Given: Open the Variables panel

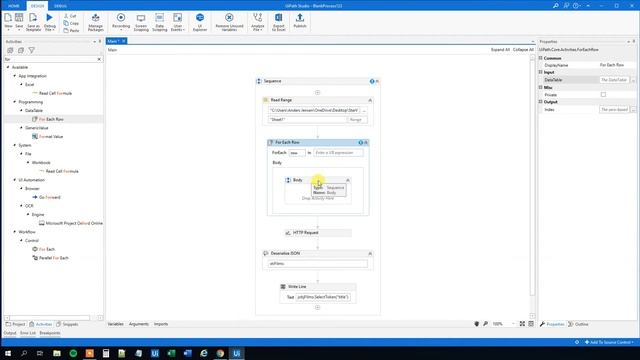Looking at the screenshot, I should coord(116,324).
